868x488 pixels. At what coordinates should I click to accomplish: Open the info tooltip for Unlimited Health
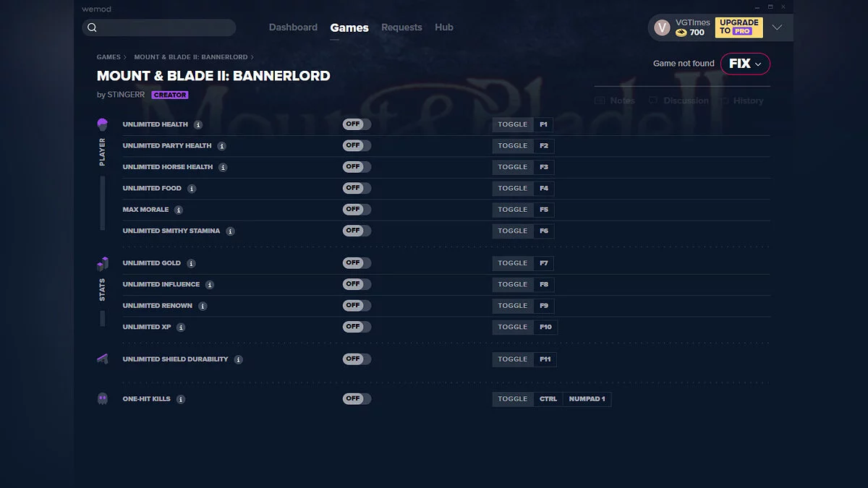[198, 124]
